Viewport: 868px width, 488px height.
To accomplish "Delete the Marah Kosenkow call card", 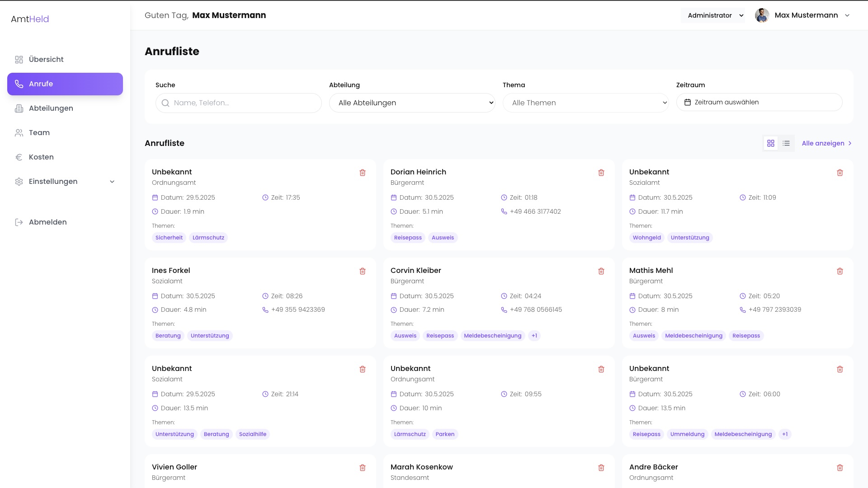I will pos(601,468).
